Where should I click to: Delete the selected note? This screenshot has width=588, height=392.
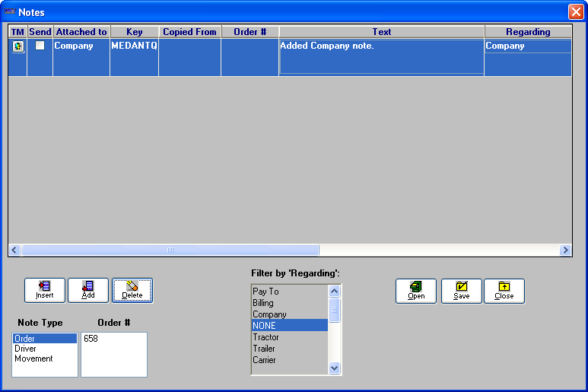(132, 290)
